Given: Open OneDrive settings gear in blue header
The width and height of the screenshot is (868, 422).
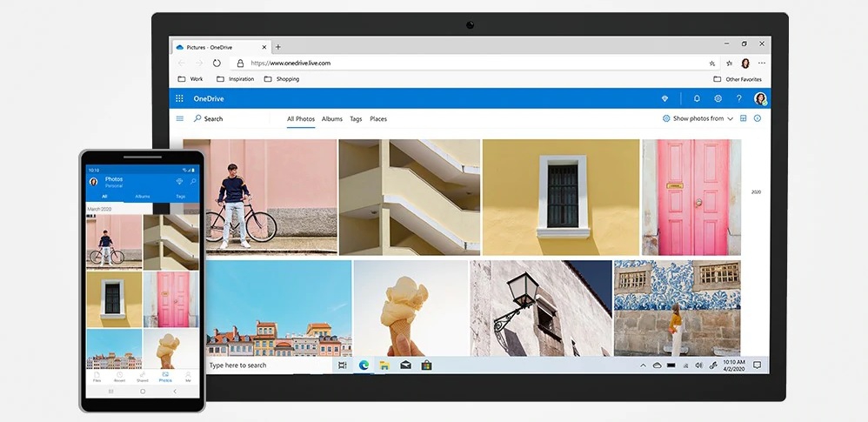Looking at the screenshot, I should coord(718,98).
